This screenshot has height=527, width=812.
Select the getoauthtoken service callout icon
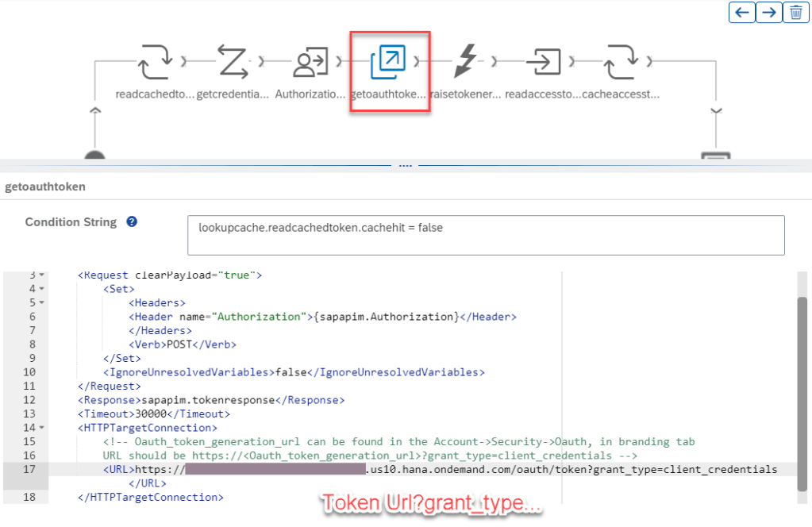tap(389, 62)
